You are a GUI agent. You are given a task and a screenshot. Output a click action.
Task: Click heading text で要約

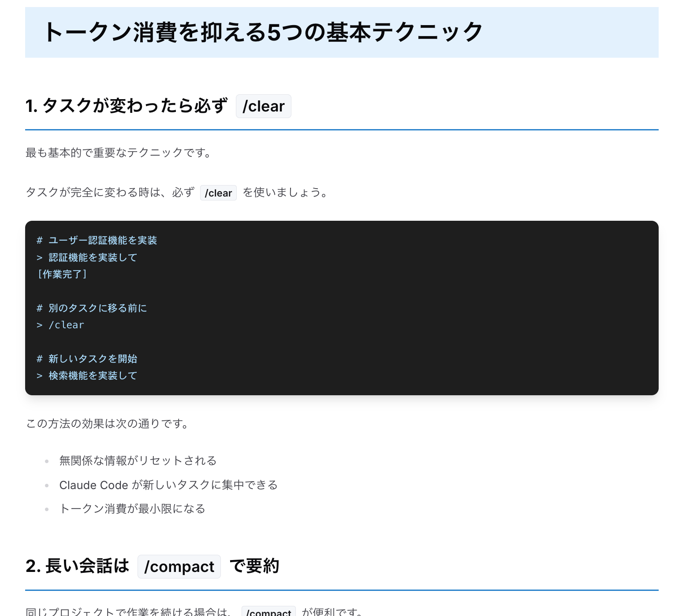point(254,566)
